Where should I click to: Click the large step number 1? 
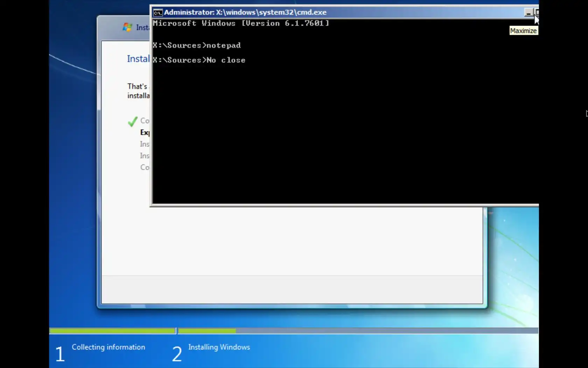pyautogui.click(x=60, y=354)
